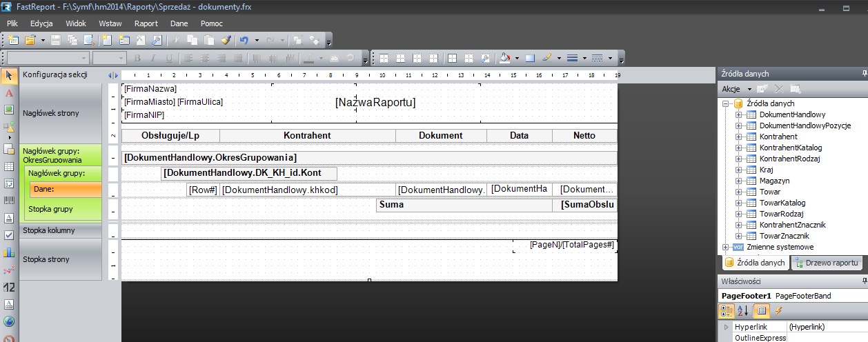Open the Raport menu
This screenshot has height=342, width=868.
tap(146, 23)
